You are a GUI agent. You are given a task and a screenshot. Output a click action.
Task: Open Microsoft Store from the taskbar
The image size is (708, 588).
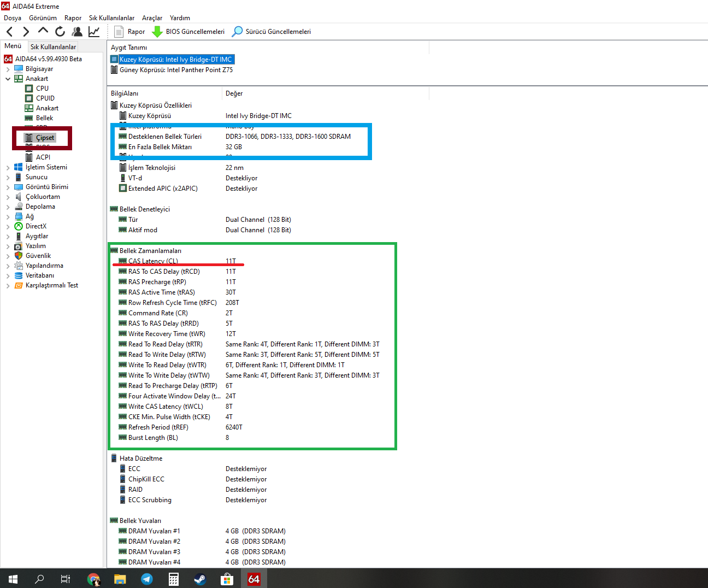(227, 579)
